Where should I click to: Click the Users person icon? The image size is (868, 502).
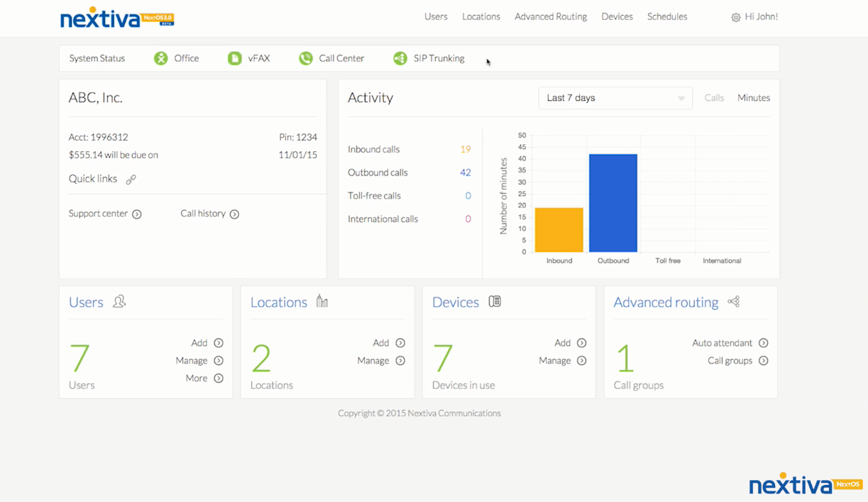tap(119, 302)
